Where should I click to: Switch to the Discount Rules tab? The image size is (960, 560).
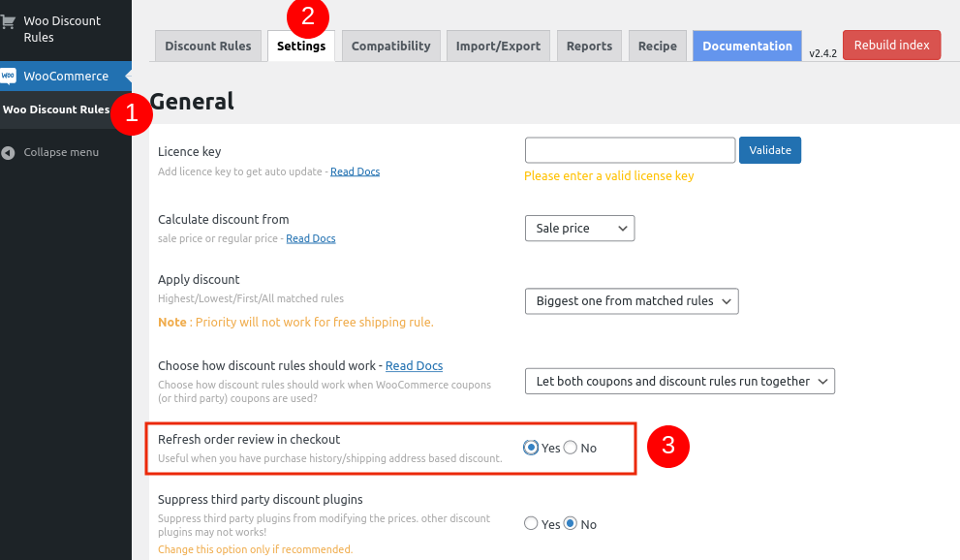[208, 46]
